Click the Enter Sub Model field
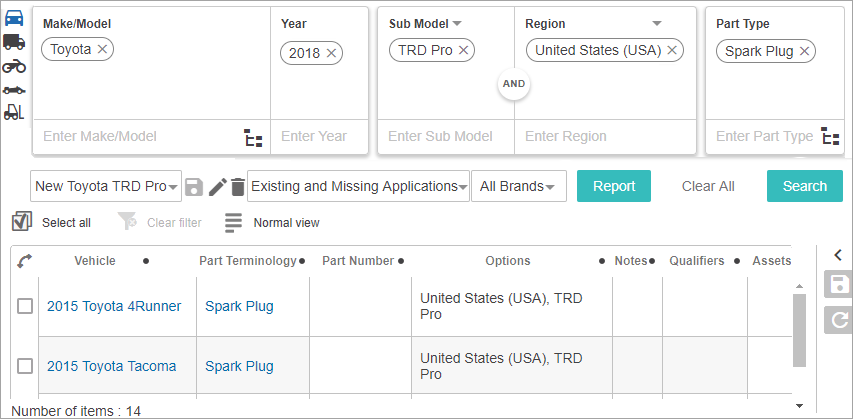The height and width of the screenshot is (419, 853). click(x=446, y=136)
